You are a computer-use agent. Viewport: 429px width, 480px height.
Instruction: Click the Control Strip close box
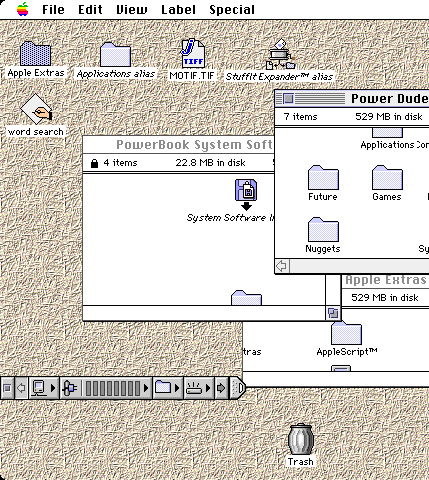[x=7, y=388]
